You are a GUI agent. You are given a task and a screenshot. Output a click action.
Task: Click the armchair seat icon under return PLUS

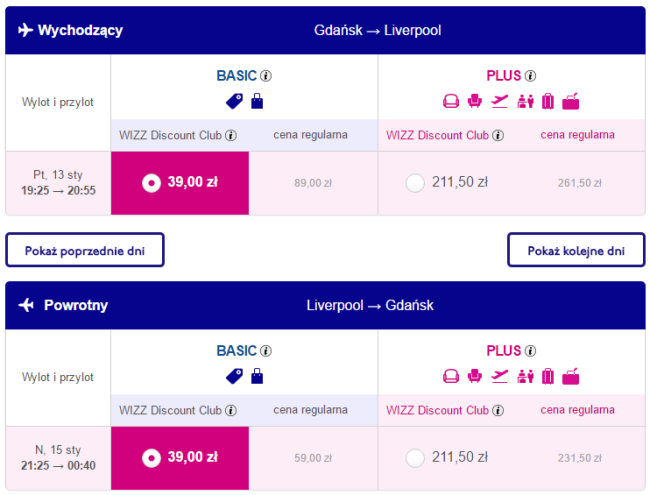click(475, 376)
